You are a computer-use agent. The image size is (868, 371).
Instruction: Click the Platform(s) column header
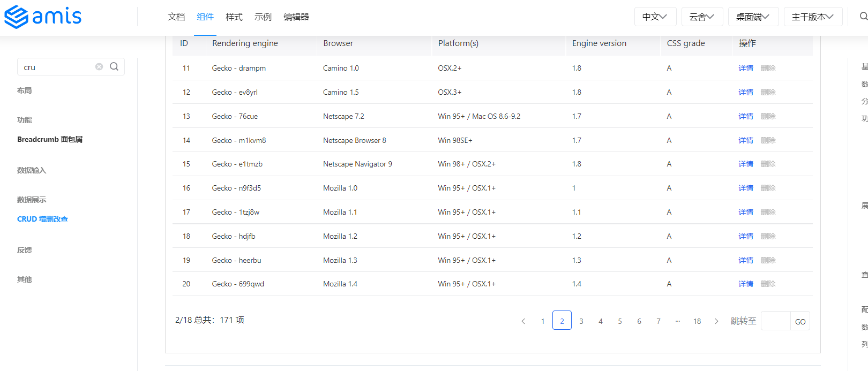click(x=458, y=43)
